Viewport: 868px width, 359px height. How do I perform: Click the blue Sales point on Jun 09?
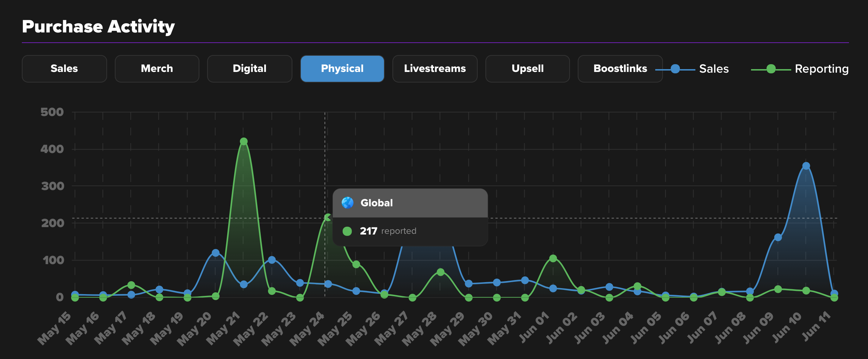pyautogui.click(x=778, y=237)
